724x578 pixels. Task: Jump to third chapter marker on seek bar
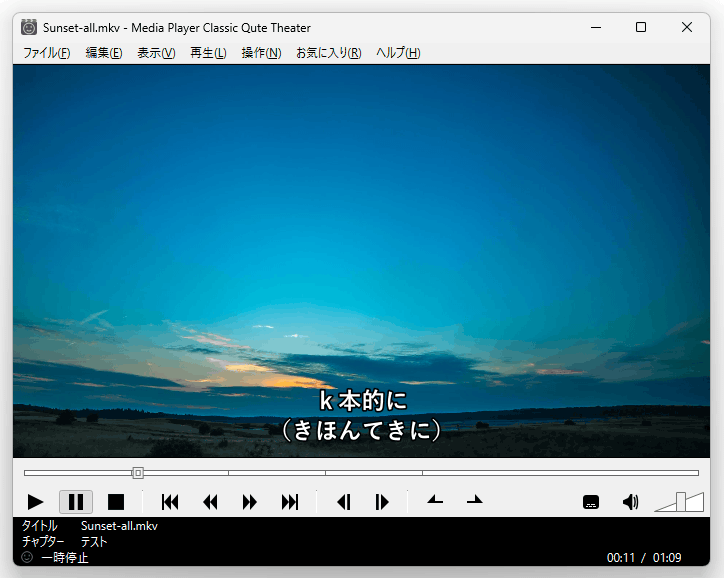point(326,473)
